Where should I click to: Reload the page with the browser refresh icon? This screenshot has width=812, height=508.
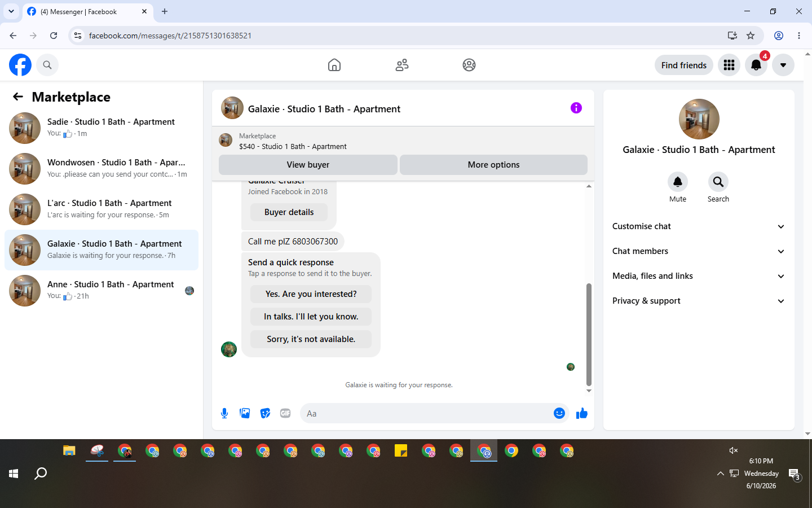[x=54, y=36]
